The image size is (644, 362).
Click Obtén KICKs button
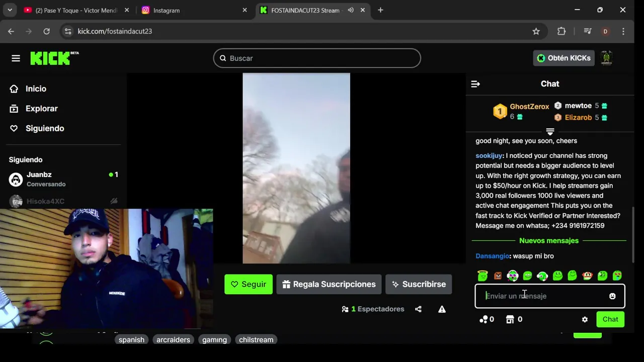click(x=563, y=58)
